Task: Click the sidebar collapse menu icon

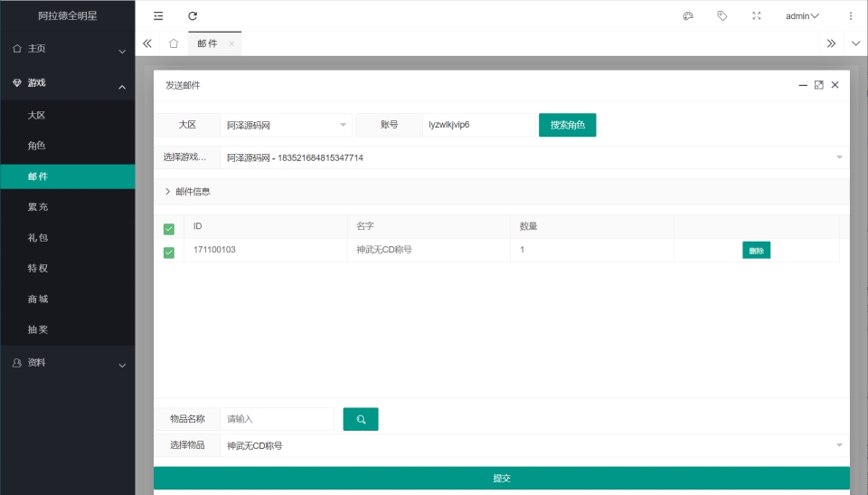Action: tap(158, 16)
